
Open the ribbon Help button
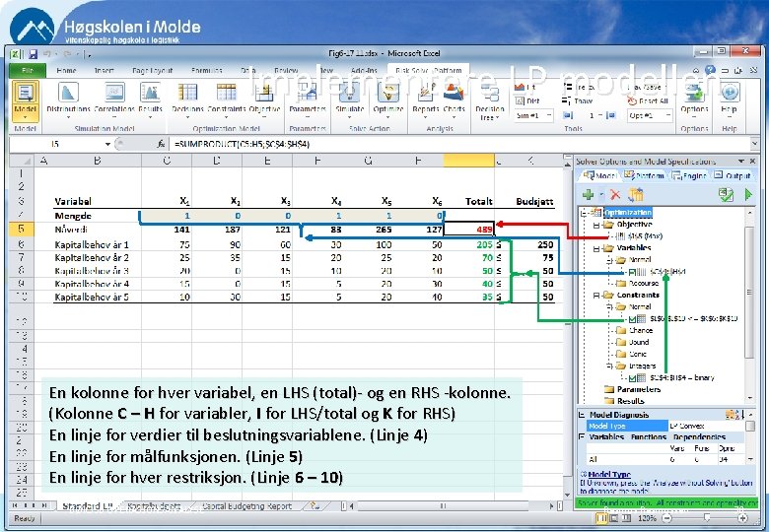click(x=730, y=100)
